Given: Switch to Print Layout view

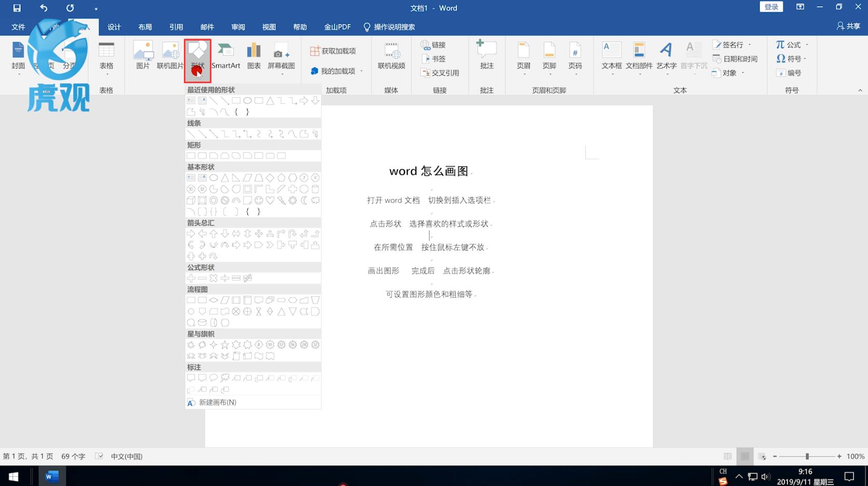Looking at the screenshot, I should [744, 456].
